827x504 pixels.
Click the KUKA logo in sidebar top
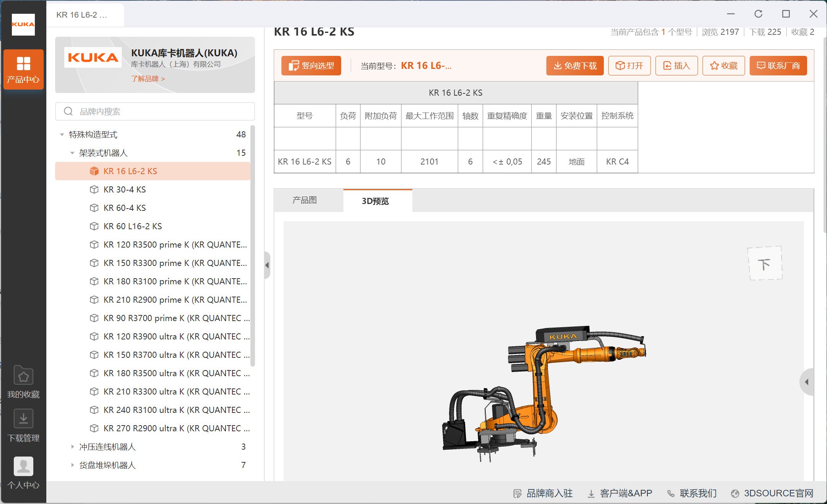(23, 24)
